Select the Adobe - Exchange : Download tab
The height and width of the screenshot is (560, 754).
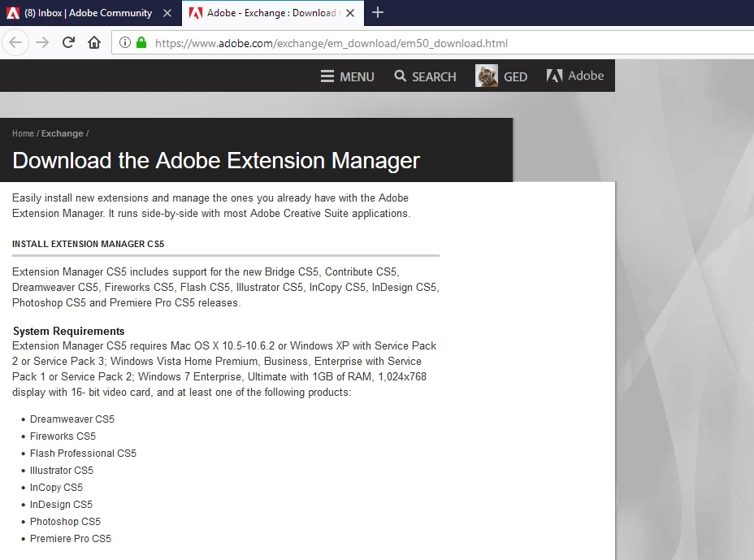[x=271, y=13]
